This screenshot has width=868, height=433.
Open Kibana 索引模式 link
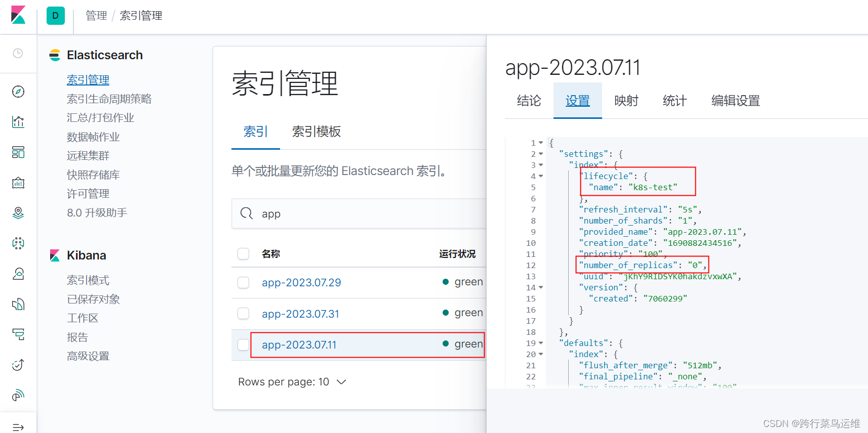coord(88,280)
